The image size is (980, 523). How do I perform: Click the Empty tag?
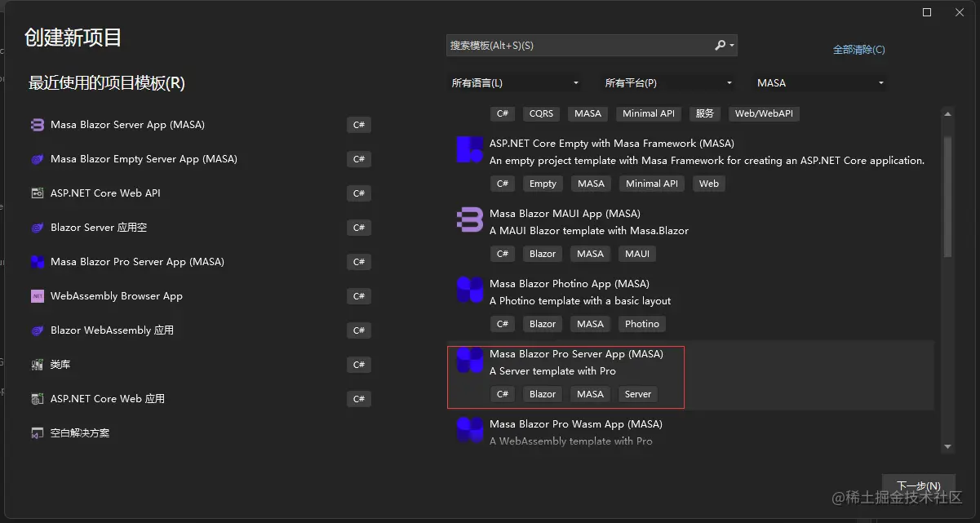543,184
